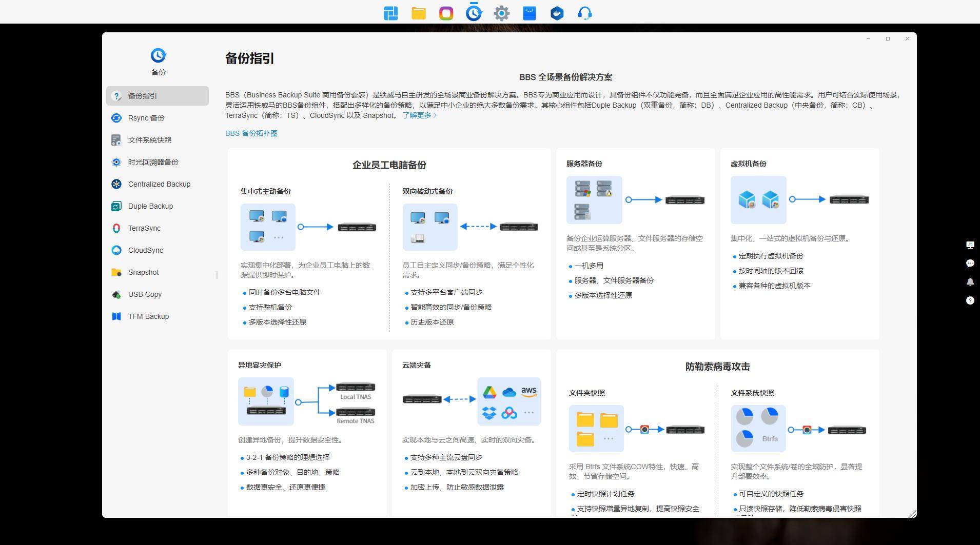Image resolution: width=980 pixels, height=545 pixels.
Task: Open the chat message icon on right edge
Action: click(x=970, y=264)
